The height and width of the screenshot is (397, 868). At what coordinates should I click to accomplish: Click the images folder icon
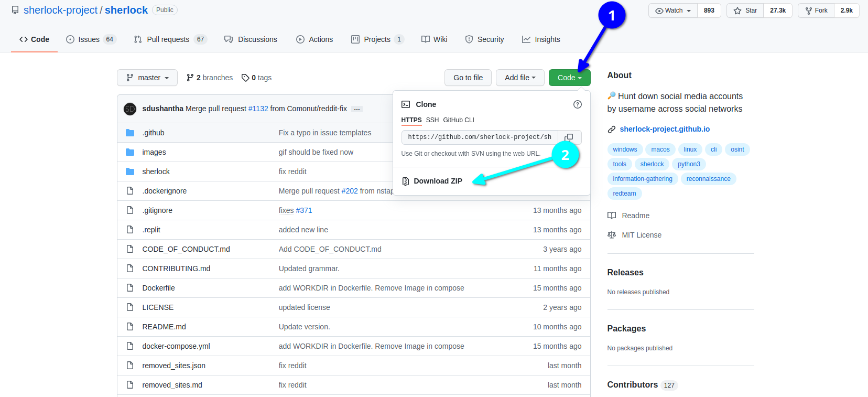click(130, 152)
